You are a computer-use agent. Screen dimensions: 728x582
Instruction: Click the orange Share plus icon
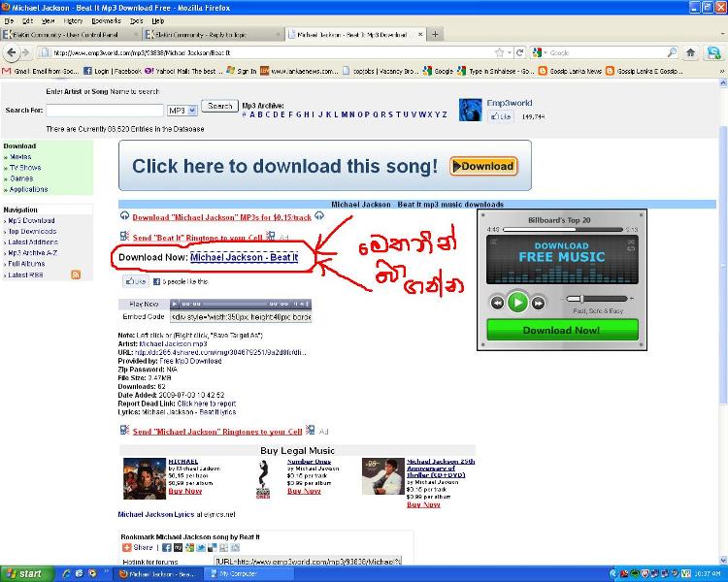tap(127, 548)
